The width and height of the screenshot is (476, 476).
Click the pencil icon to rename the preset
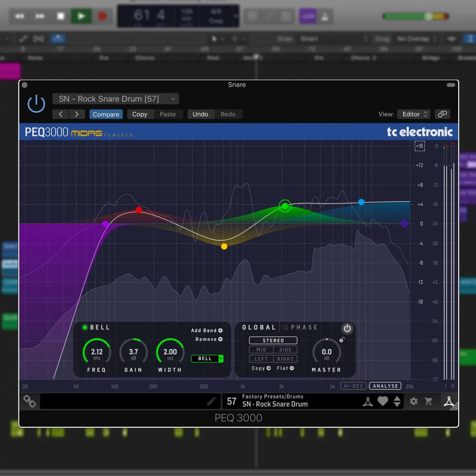tap(211, 401)
